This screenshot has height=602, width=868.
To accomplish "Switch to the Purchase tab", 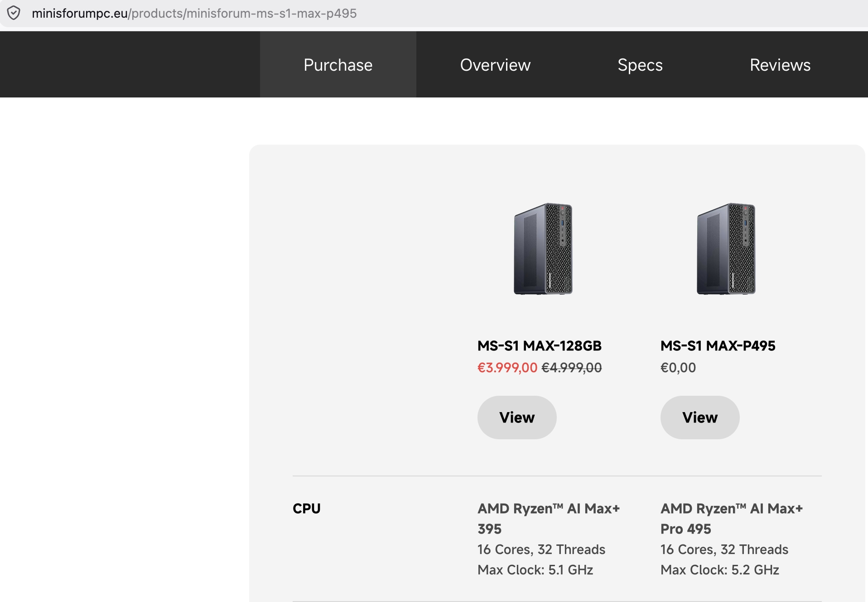I will (338, 65).
